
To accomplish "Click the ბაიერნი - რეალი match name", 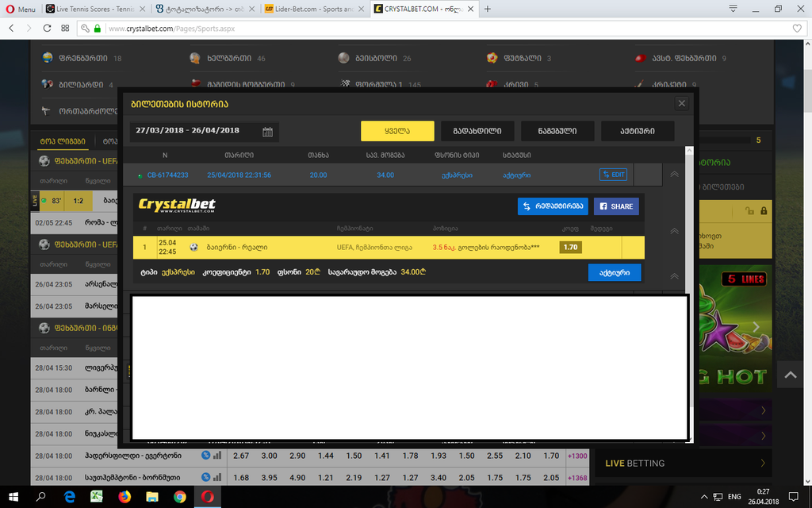I will (x=236, y=248).
